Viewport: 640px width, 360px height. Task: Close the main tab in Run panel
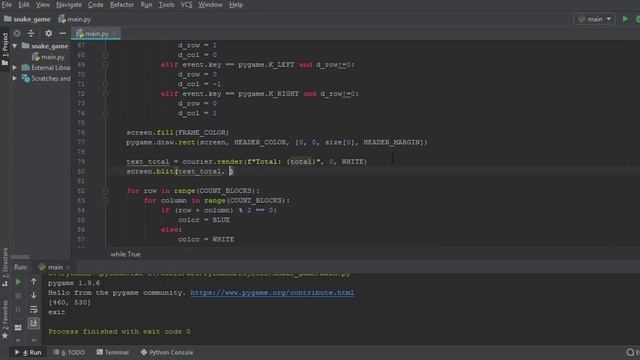(69, 267)
